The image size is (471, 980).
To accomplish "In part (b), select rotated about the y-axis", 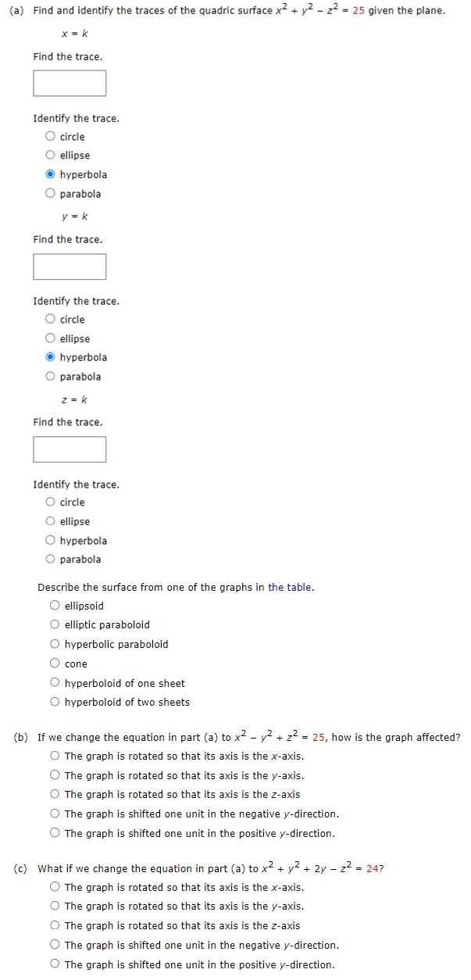I will tap(55, 775).
